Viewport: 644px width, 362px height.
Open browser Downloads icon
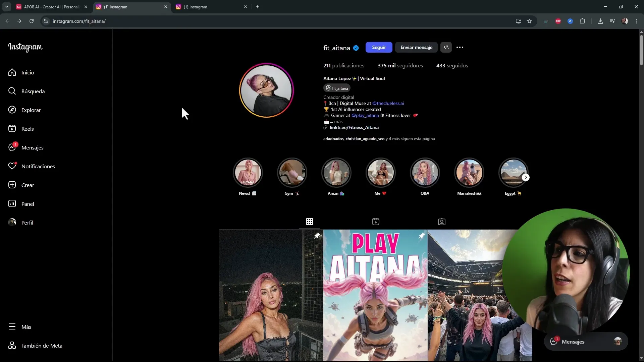point(600,21)
